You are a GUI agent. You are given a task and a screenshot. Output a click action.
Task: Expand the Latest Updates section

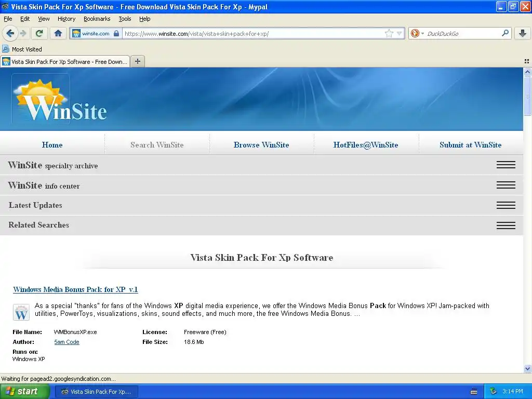coord(261,205)
